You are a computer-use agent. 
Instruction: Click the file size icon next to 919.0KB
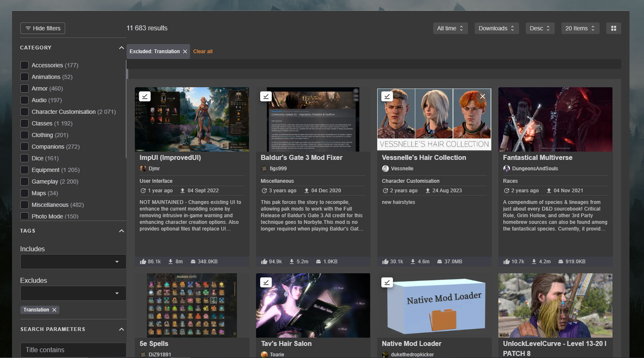point(561,262)
